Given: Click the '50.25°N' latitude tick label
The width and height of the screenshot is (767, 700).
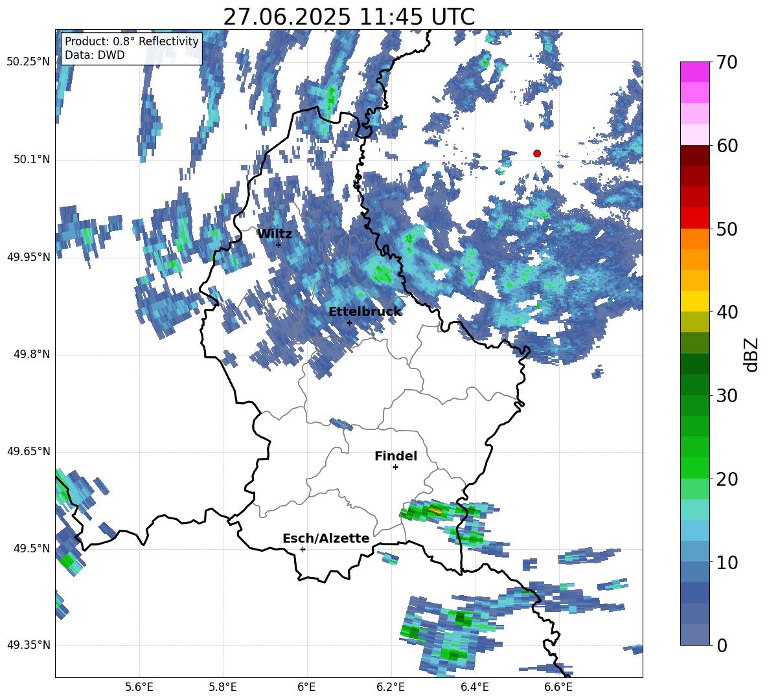Looking at the screenshot, I should 29,62.
